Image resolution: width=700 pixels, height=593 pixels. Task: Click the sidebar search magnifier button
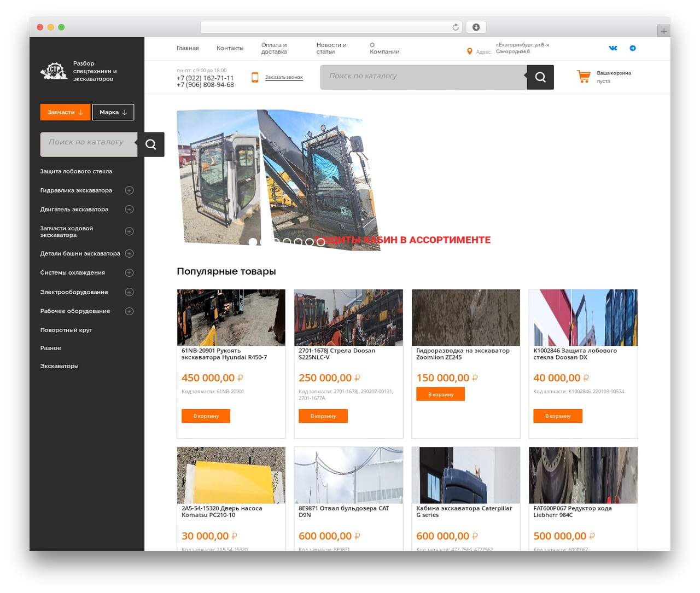(x=151, y=144)
